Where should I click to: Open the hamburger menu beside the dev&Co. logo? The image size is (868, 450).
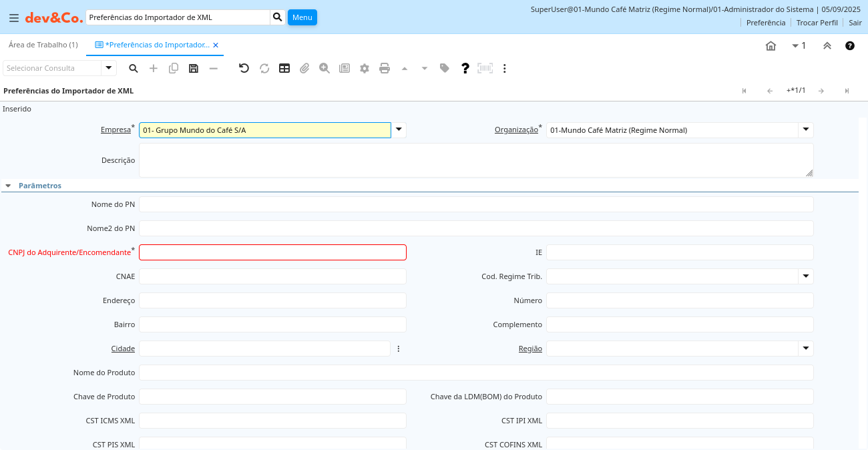(x=14, y=17)
